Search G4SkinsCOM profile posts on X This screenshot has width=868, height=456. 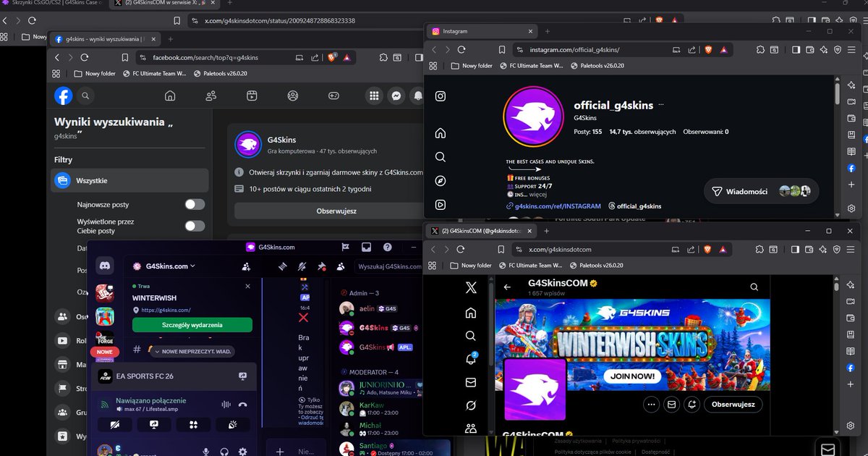[x=754, y=287]
